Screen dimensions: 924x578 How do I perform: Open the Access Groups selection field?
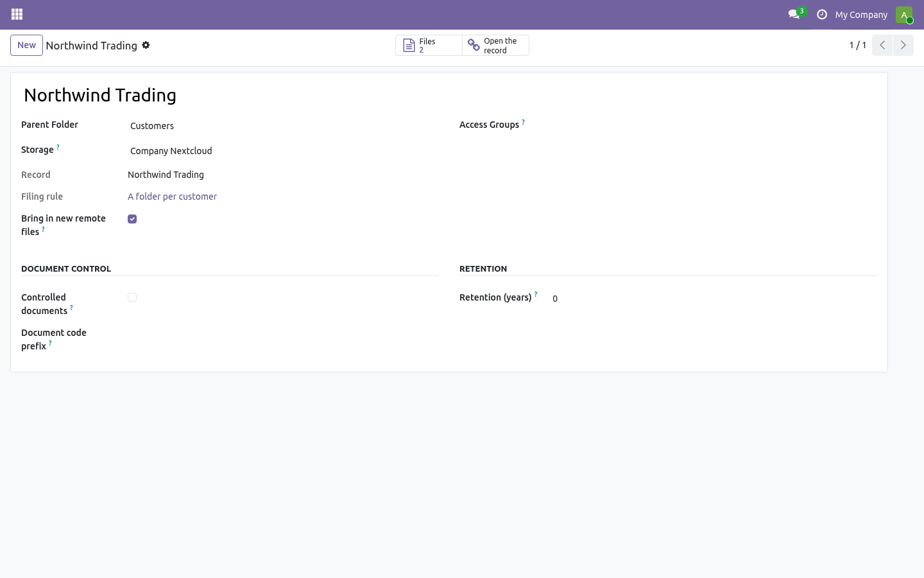714,126
